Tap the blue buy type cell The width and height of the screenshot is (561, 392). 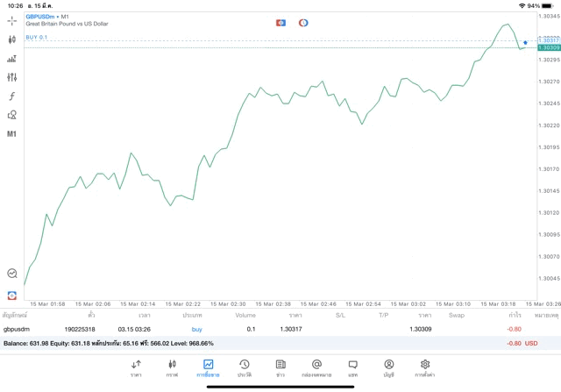tap(196, 329)
